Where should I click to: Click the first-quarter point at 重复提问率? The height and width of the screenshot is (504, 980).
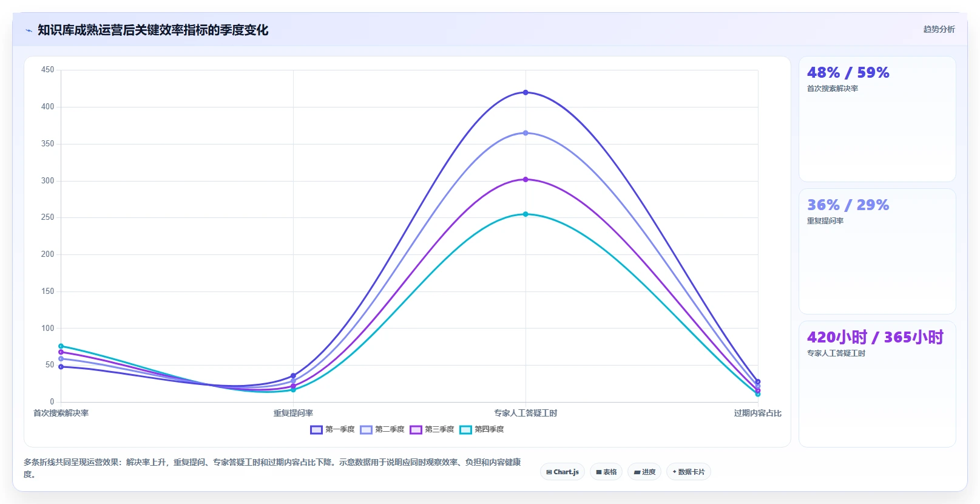pyautogui.click(x=293, y=376)
